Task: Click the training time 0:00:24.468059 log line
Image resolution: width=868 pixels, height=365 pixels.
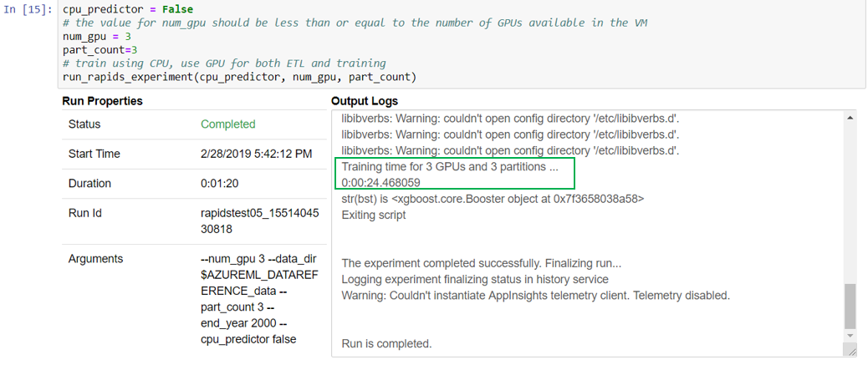Action: (380, 183)
